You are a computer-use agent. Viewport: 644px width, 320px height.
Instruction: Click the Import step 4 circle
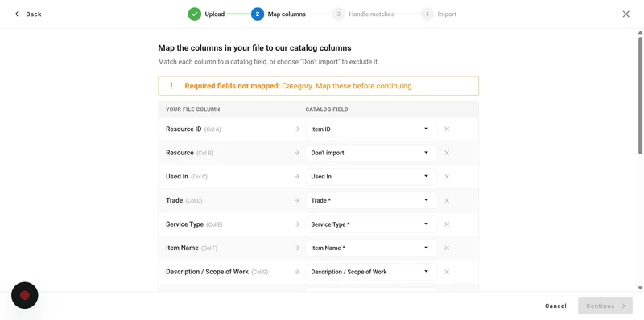(427, 14)
